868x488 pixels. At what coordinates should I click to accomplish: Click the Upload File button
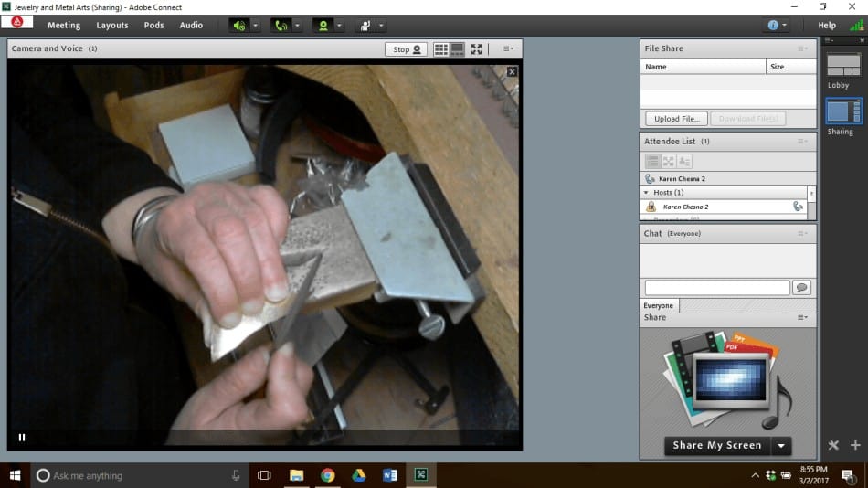tap(676, 119)
